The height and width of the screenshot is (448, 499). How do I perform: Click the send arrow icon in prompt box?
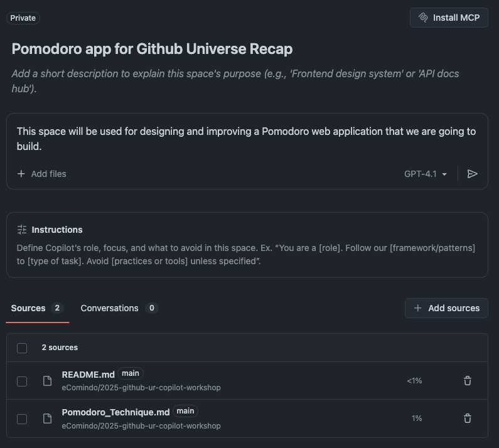(x=473, y=174)
